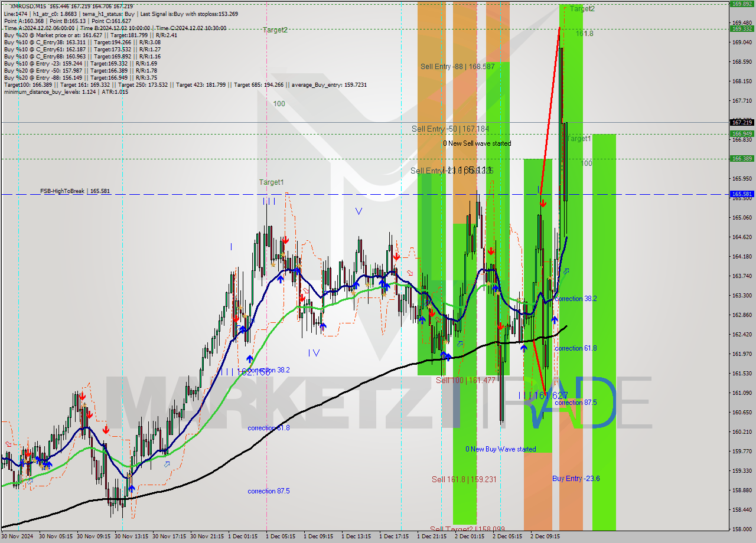Viewport: 756px width, 543px height.
Task: Click the highlighted price tag 165.581
Action: (742, 194)
